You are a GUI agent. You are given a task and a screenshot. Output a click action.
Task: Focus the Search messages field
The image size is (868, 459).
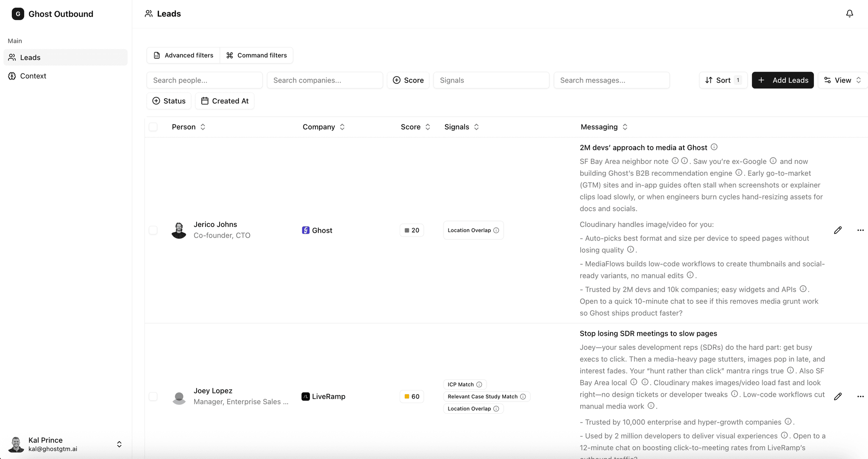612,80
